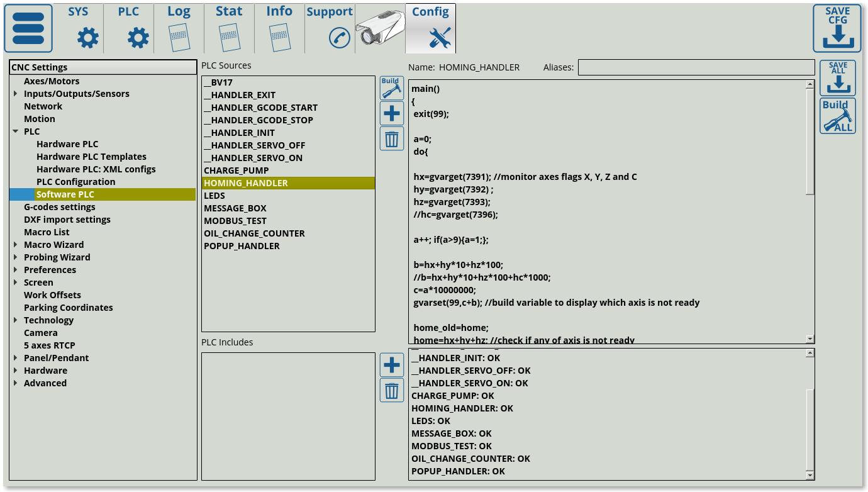The image size is (868, 492).
Task: Expand the Technology settings node
Action: [x=16, y=320]
